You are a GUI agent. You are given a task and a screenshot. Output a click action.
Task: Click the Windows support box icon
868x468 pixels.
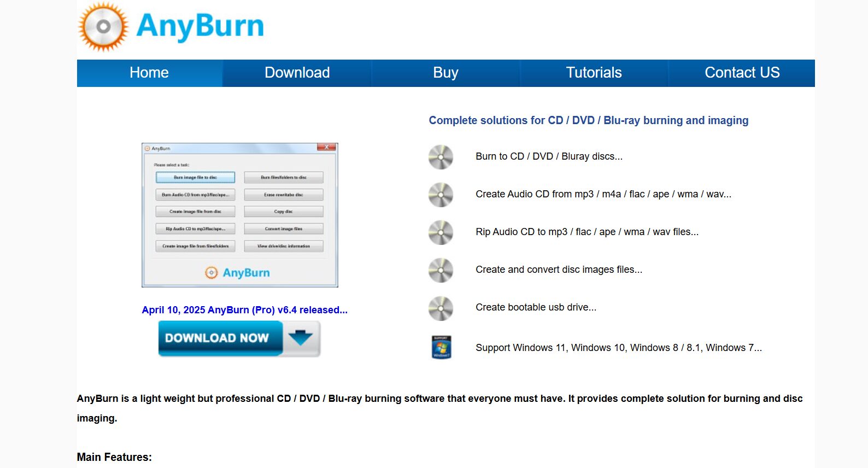coord(441,347)
